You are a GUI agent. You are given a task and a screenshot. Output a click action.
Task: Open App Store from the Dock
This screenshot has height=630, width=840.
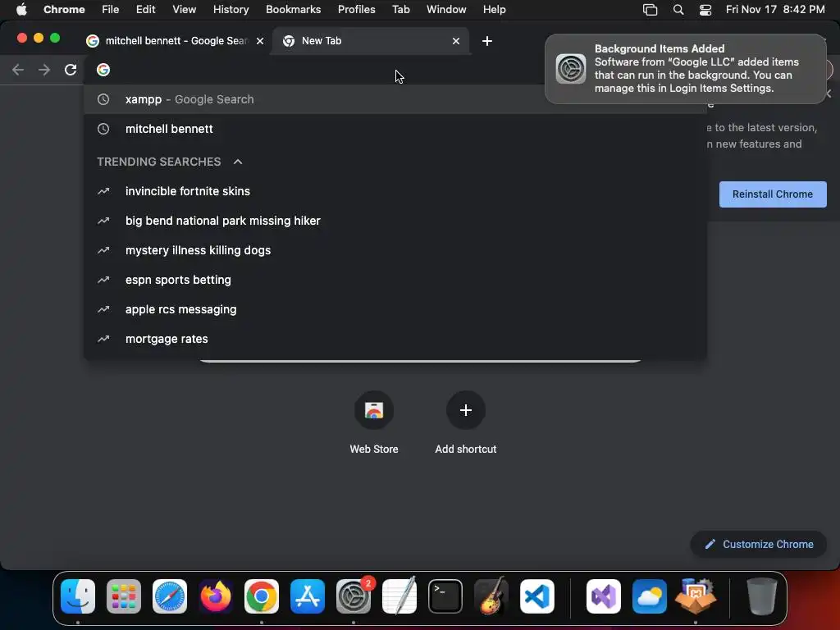click(308, 596)
